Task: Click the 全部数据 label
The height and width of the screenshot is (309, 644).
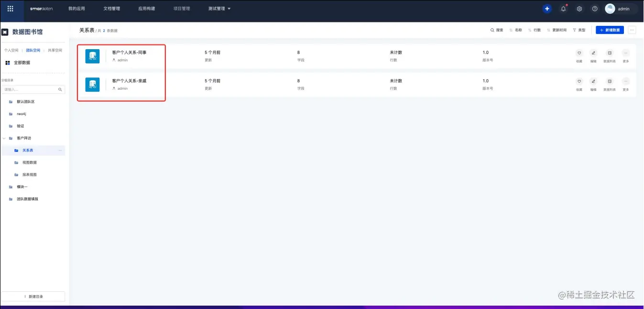Action: click(x=22, y=63)
